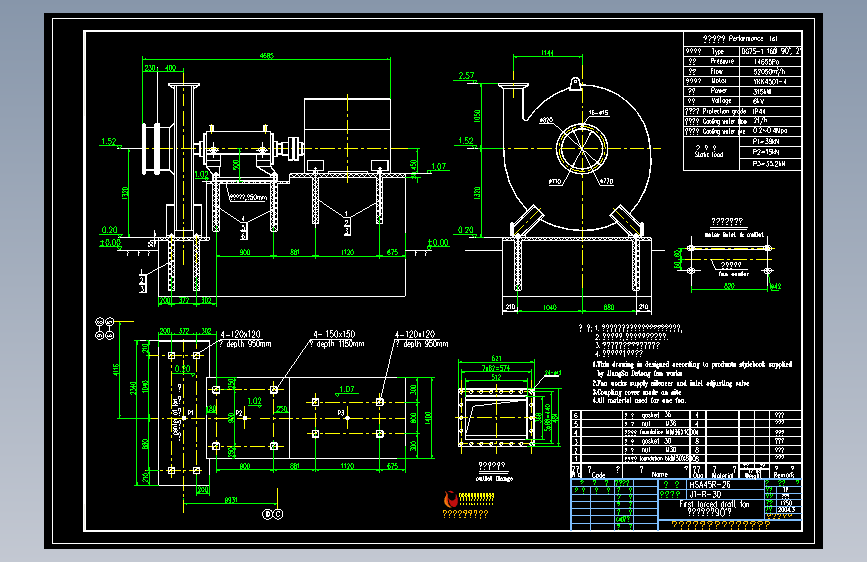The height and width of the screenshot is (562, 867).
Task: Click the 'Flow' row label
Action: point(717,71)
